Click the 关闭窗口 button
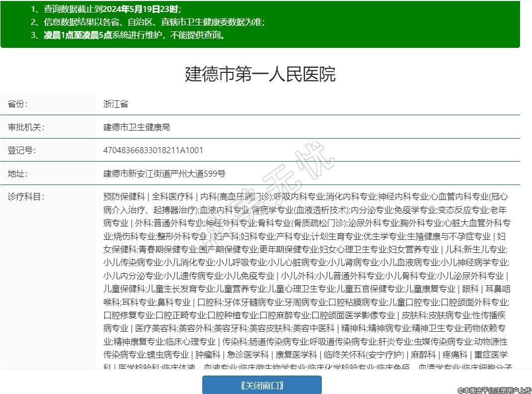Screen dimensions: 532x394 point(262,385)
